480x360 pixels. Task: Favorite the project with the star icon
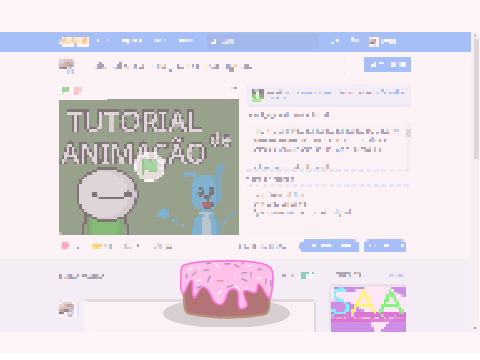[x=97, y=246]
